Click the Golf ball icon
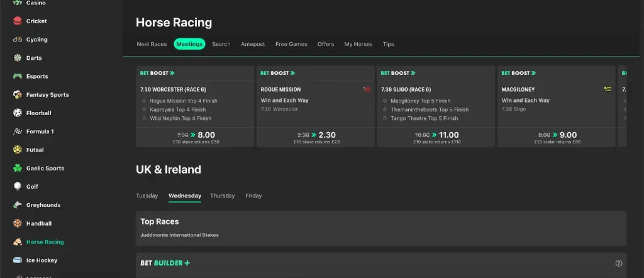Screen dimensions: 644x278 (x=18, y=187)
